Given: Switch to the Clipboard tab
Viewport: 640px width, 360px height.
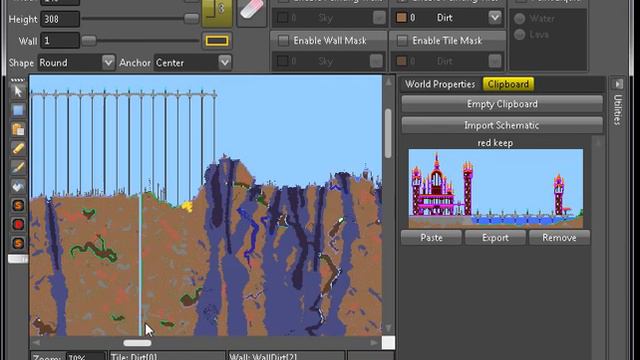Looking at the screenshot, I should 508,84.
